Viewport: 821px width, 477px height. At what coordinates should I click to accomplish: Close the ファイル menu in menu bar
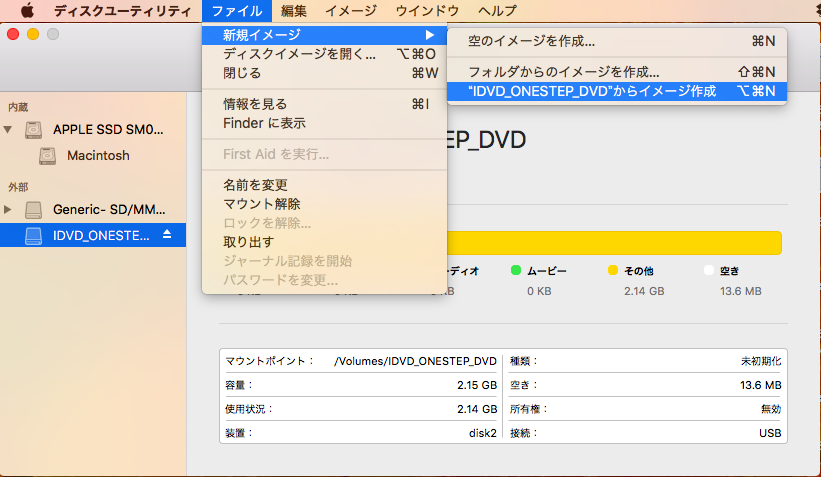(x=237, y=10)
